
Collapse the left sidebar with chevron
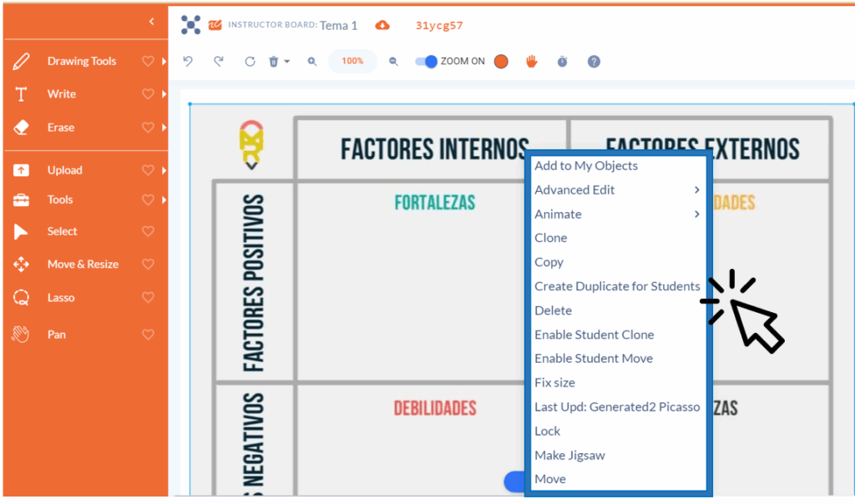coord(151,21)
